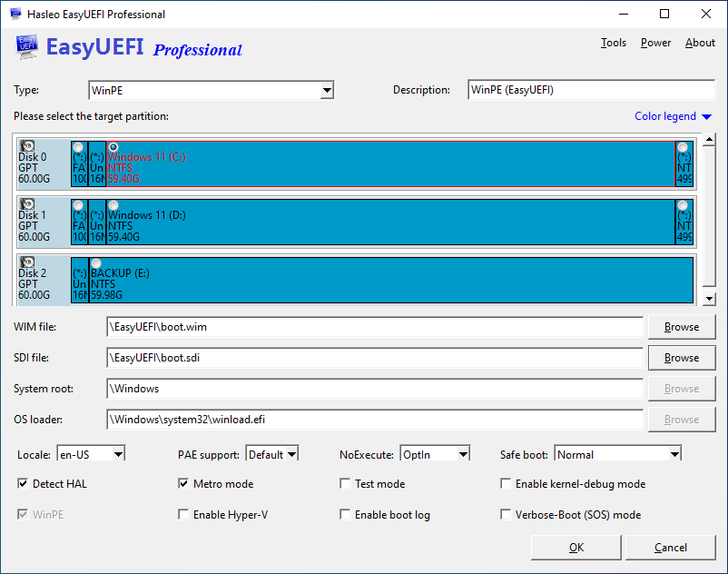Image resolution: width=728 pixels, height=574 pixels.
Task: Click the WIM file path field
Action: point(375,327)
